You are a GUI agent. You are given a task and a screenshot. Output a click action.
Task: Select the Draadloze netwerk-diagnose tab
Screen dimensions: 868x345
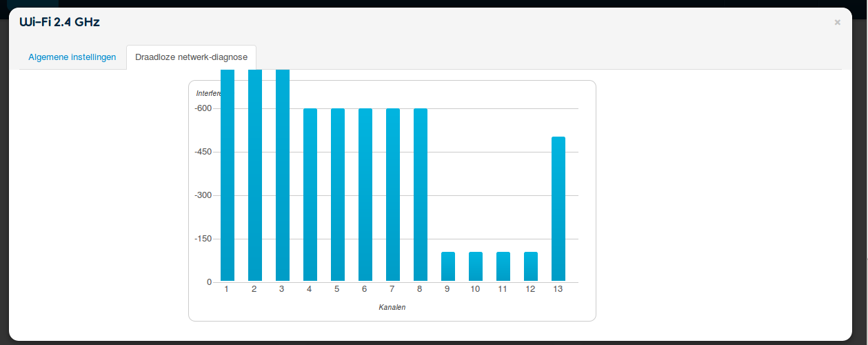pos(191,57)
